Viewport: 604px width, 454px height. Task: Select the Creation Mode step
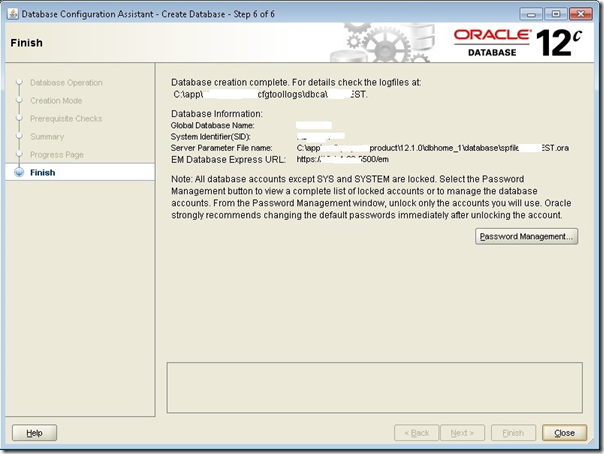tap(56, 101)
